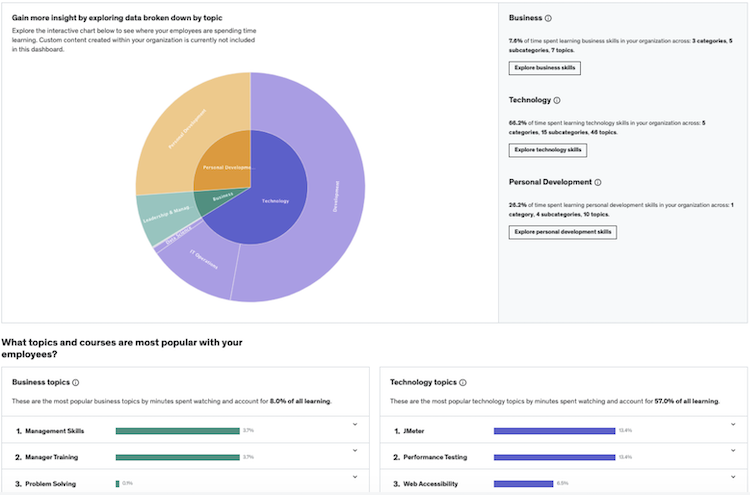Expand the Management Skills topic row
The width and height of the screenshot is (750, 495).
tap(354, 424)
